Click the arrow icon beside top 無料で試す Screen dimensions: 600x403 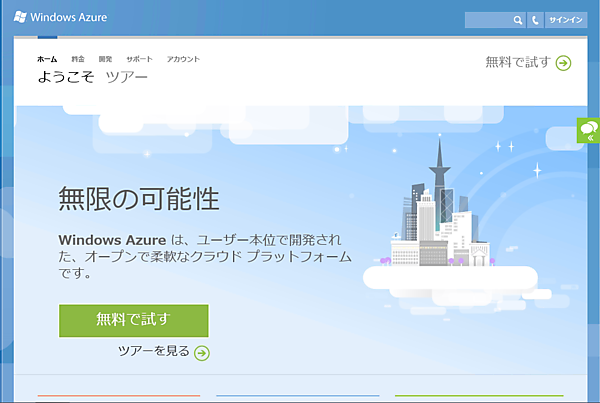[564, 63]
